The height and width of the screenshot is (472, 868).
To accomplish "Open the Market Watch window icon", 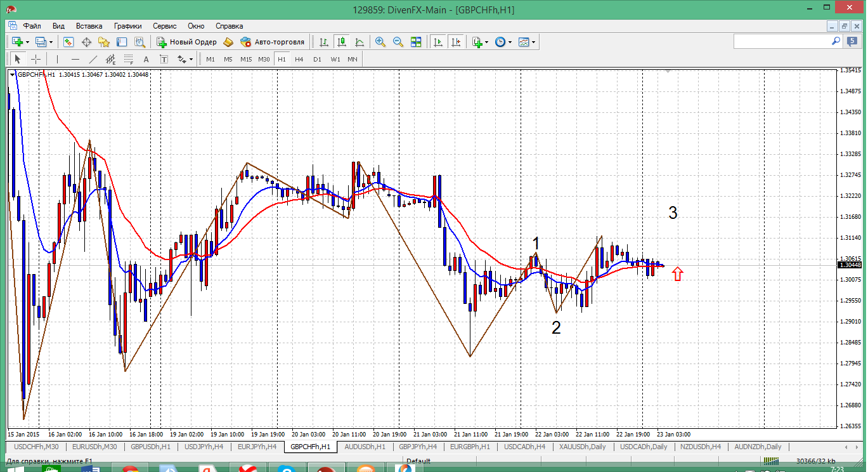I will (68, 42).
